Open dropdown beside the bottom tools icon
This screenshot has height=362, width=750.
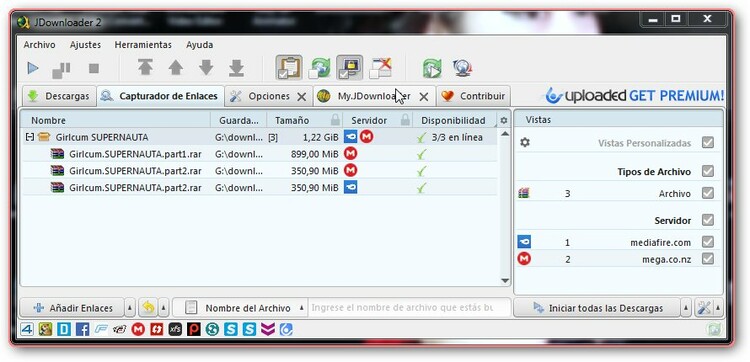point(717,308)
